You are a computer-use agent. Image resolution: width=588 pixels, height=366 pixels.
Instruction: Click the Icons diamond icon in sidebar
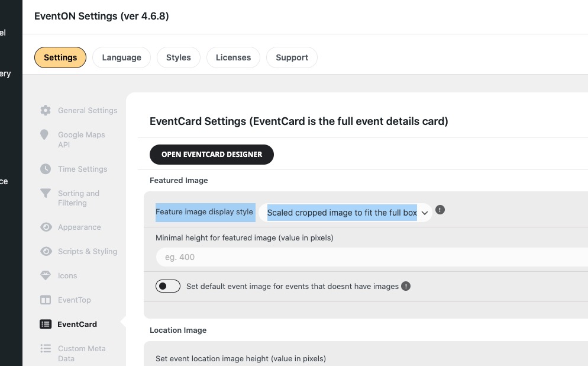[x=46, y=275]
